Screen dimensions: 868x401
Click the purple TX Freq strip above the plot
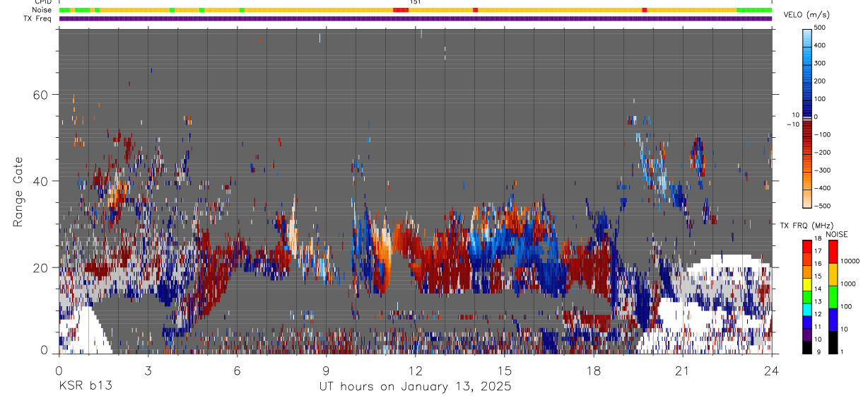coord(416,18)
